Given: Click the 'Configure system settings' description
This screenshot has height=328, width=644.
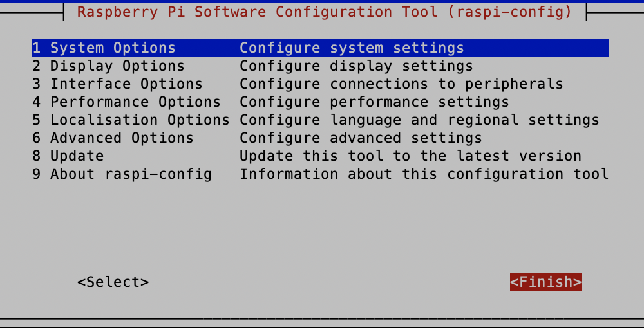Looking at the screenshot, I should point(352,48).
